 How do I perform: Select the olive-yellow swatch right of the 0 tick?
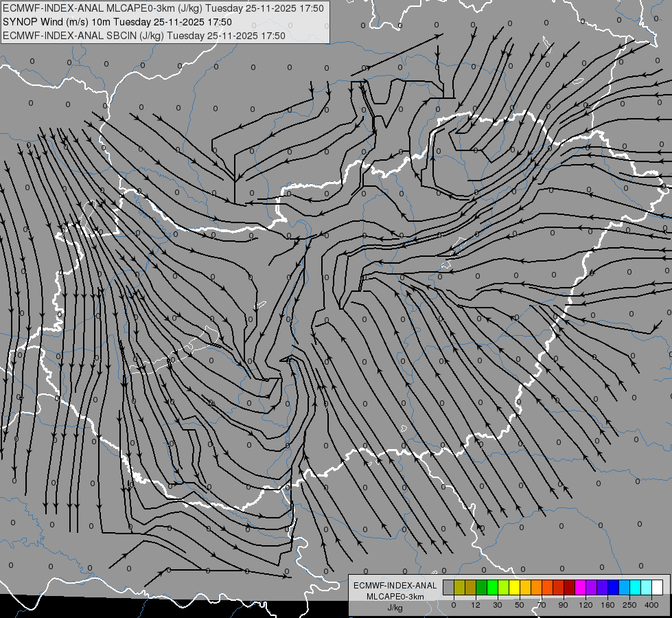(x=459, y=587)
